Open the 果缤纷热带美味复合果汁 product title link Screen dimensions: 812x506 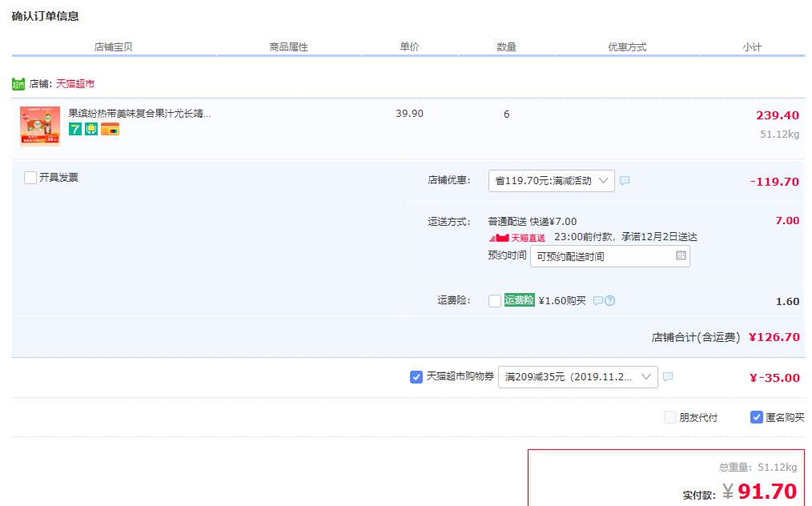coord(140,114)
